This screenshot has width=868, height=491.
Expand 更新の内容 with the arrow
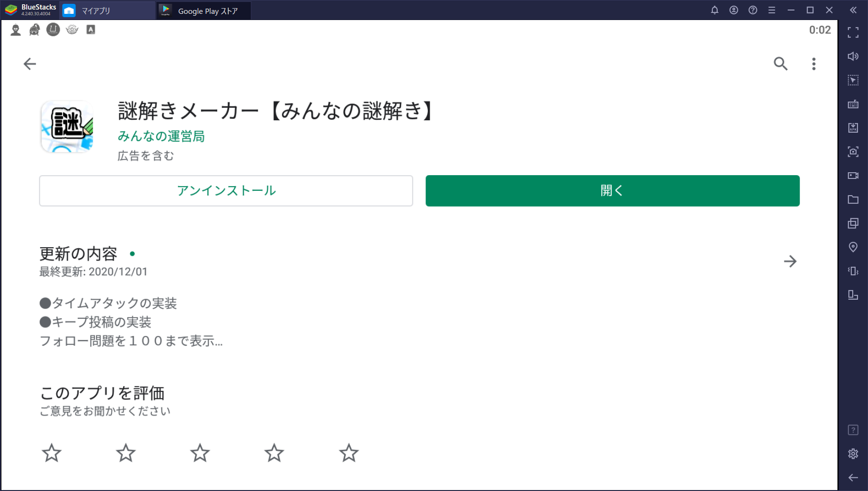(x=790, y=261)
